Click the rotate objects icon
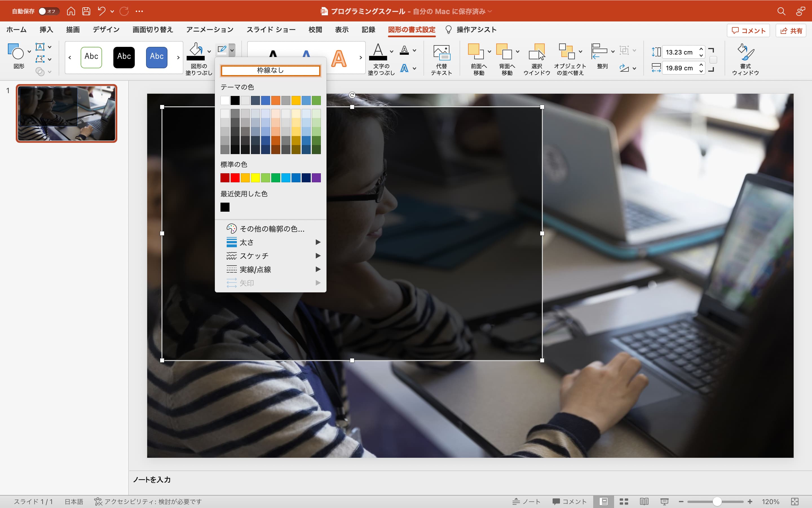812x508 pixels. click(624, 68)
